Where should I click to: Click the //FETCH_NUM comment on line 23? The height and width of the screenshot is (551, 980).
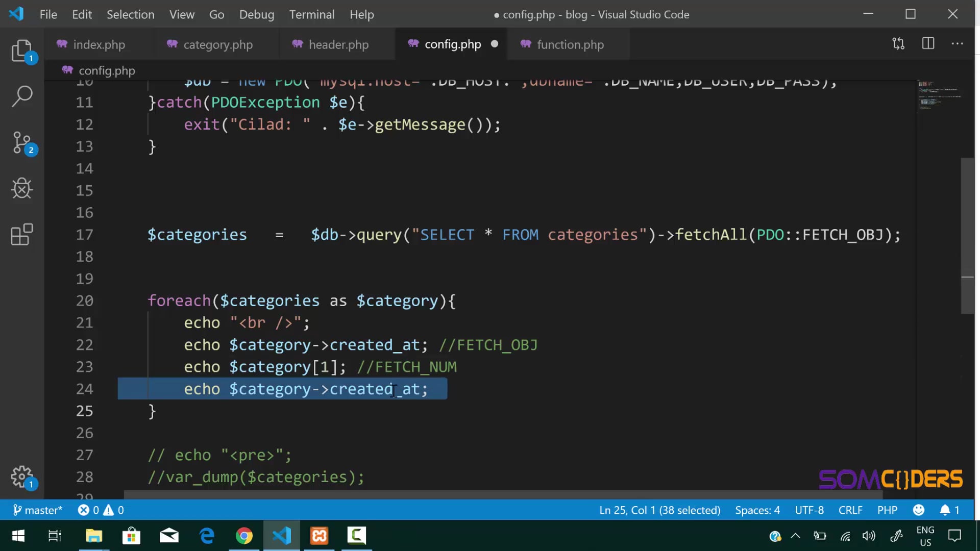407,367
